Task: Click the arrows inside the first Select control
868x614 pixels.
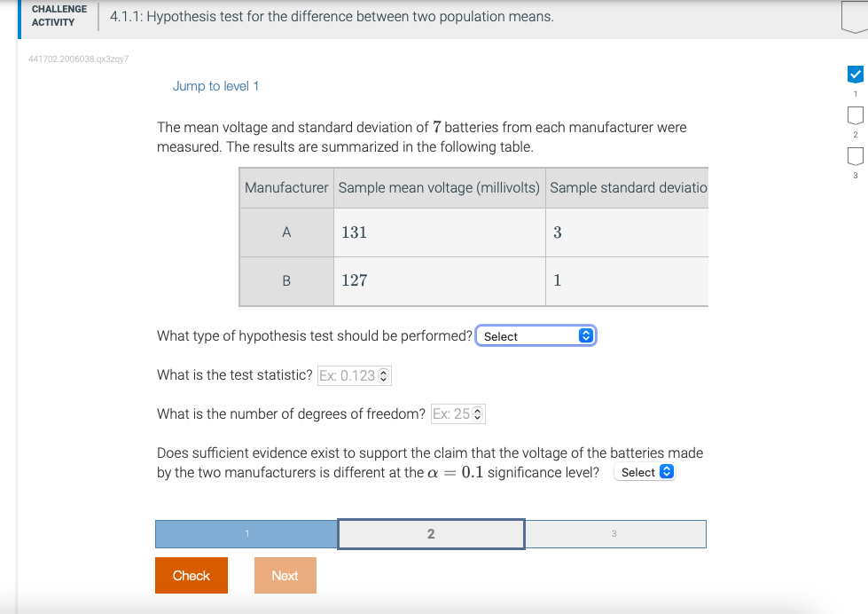Action: [x=583, y=335]
